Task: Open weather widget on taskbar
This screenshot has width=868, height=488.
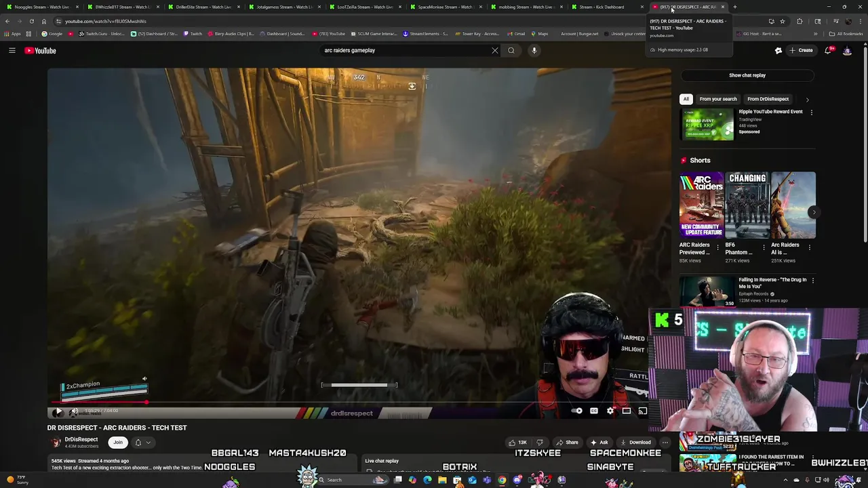Action: [x=17, y=480]
